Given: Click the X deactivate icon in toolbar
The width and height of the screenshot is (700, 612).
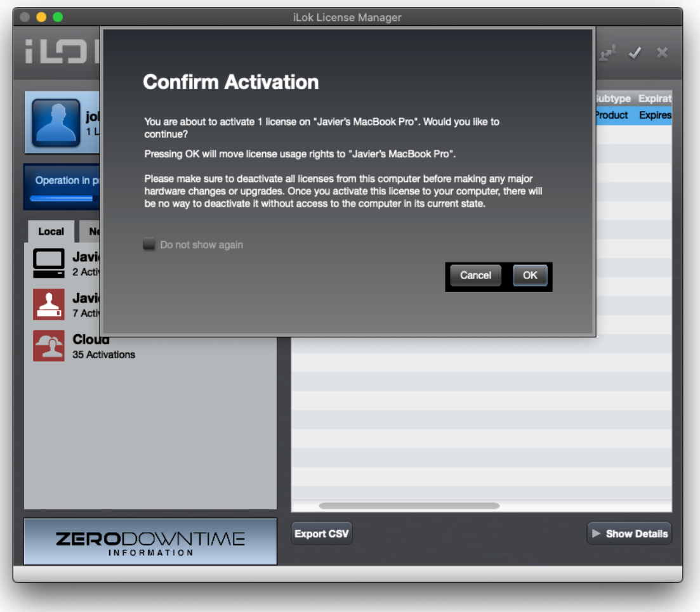Looking at the screenshot, I should coord(662,53).
